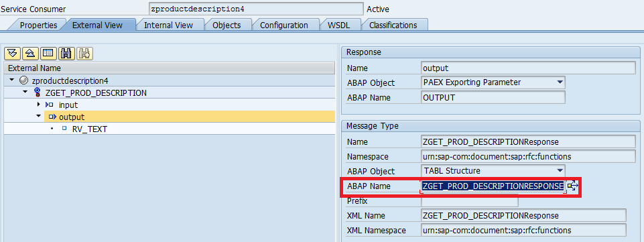644x242 pixels.
Task: Collapse the output node
Action: [39, 116]
